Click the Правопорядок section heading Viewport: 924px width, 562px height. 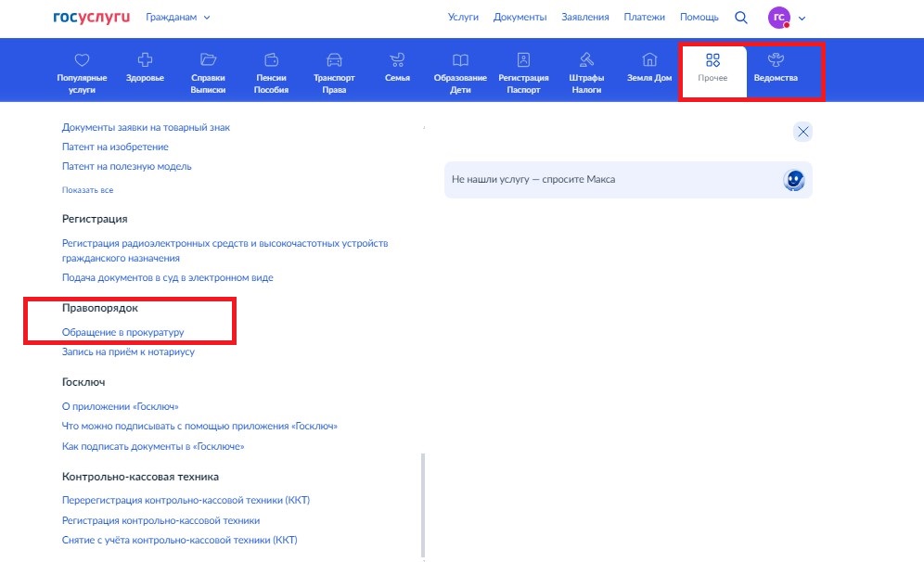coord(100,308)
